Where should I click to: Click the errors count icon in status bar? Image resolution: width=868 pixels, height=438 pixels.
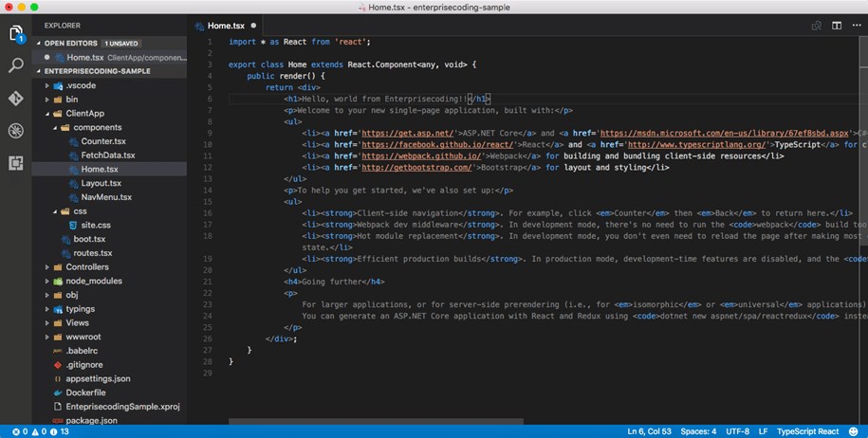coord(20,431)
